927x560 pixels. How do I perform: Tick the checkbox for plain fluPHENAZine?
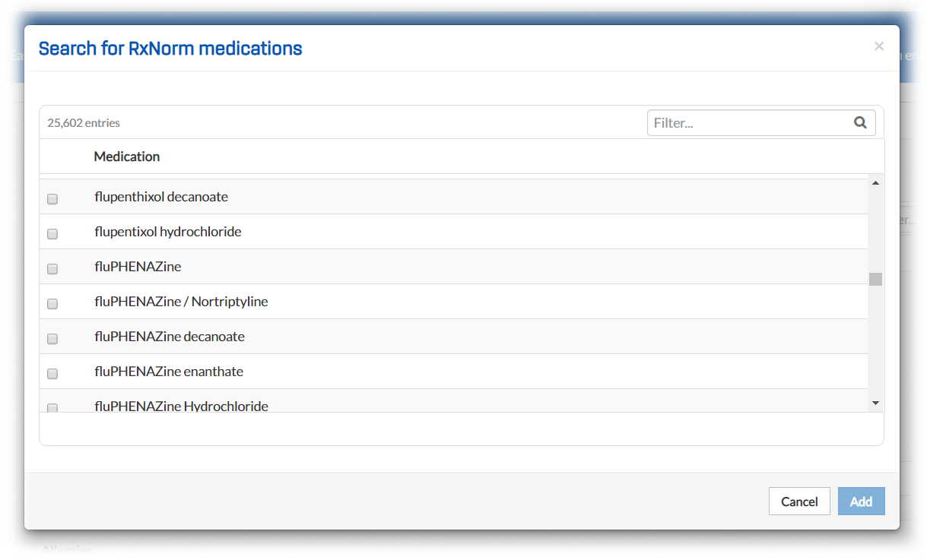point(52,269)
